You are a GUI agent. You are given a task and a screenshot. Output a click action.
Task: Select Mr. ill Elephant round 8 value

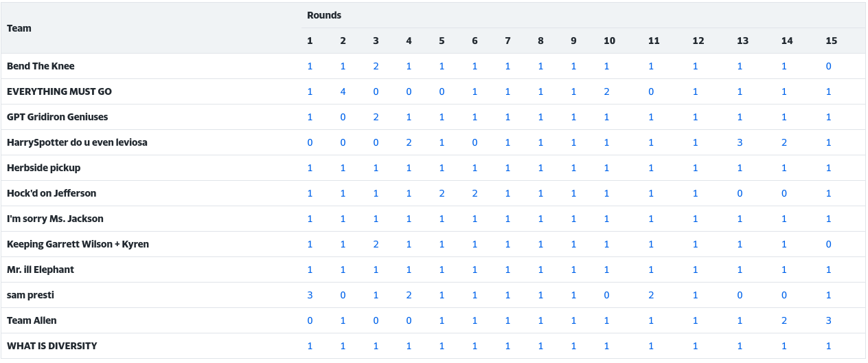(x=540, y=270)
